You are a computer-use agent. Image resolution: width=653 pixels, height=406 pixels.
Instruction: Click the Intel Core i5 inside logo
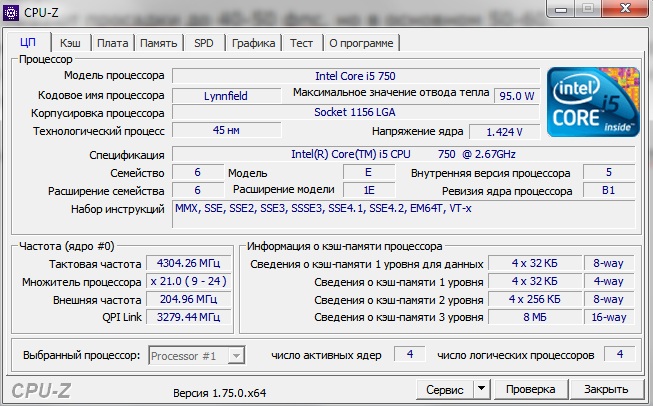pos(593,102)
